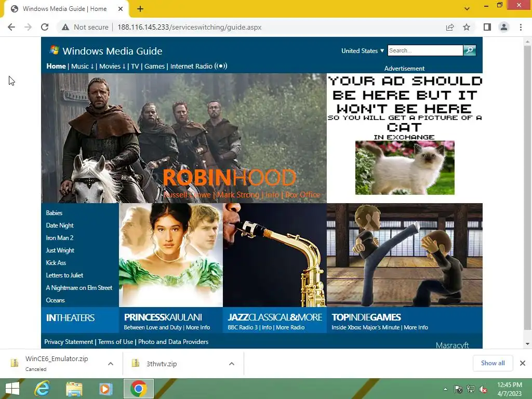Click the Box Office link
Screen dimensions: 532x399
(303, 195)
